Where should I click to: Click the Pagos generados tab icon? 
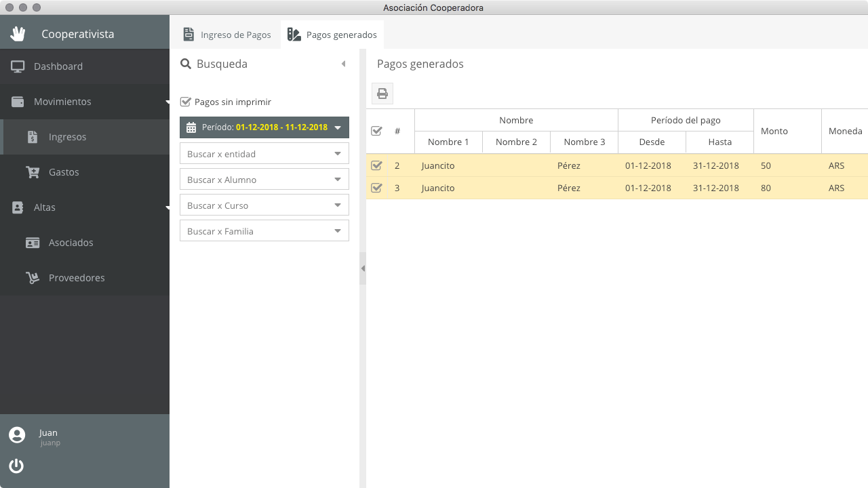click(294, 35)
